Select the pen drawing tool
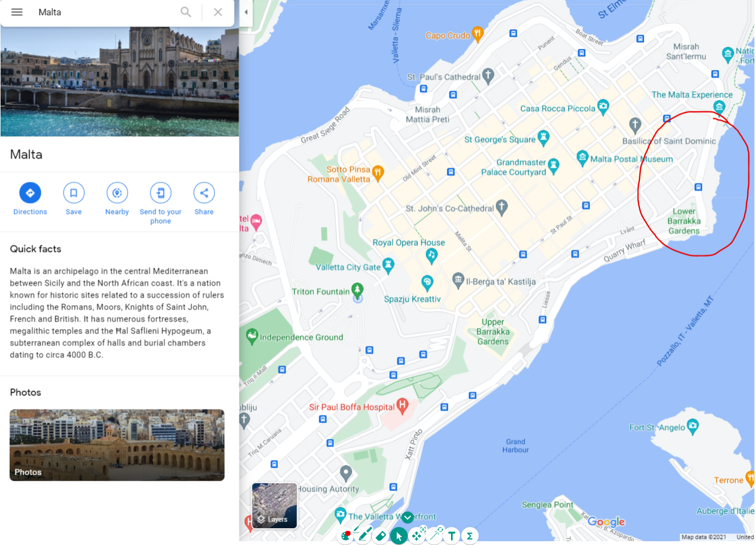 (363, 535)
